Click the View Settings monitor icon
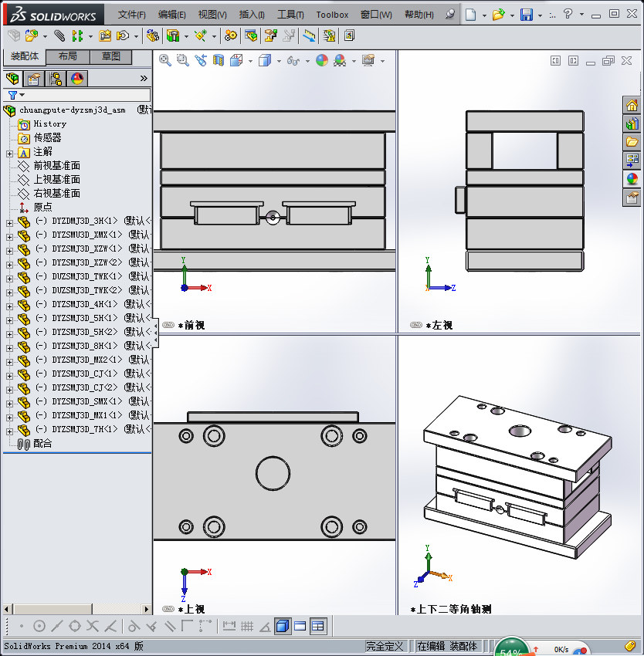 click(x=368, y=61)
